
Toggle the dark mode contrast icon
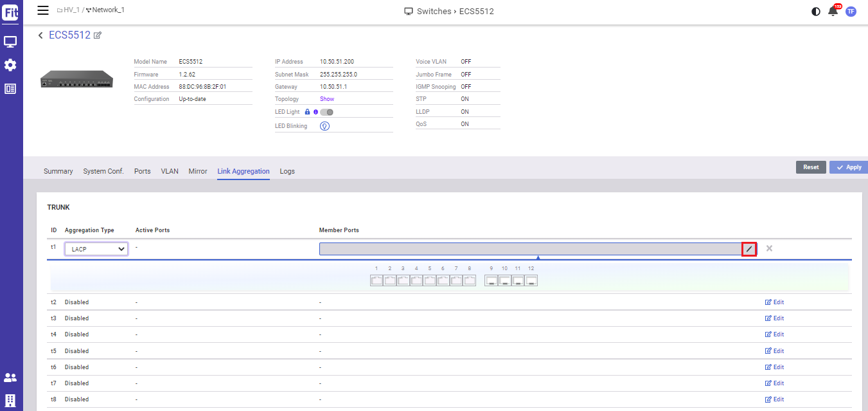tap(816, 12)
